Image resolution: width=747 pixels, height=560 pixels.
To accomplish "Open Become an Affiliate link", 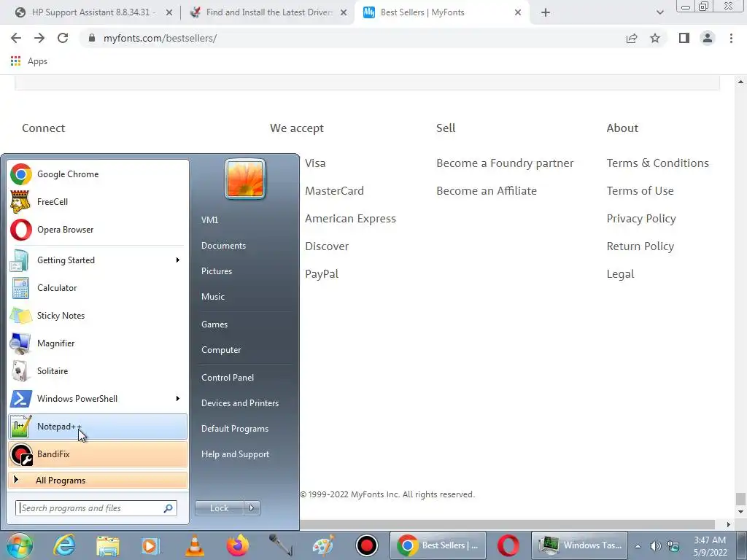I will 487,191.
